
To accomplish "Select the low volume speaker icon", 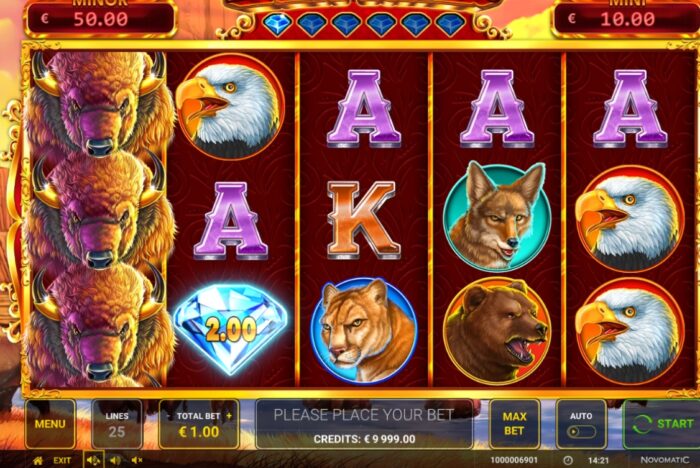I will (115, 460).
